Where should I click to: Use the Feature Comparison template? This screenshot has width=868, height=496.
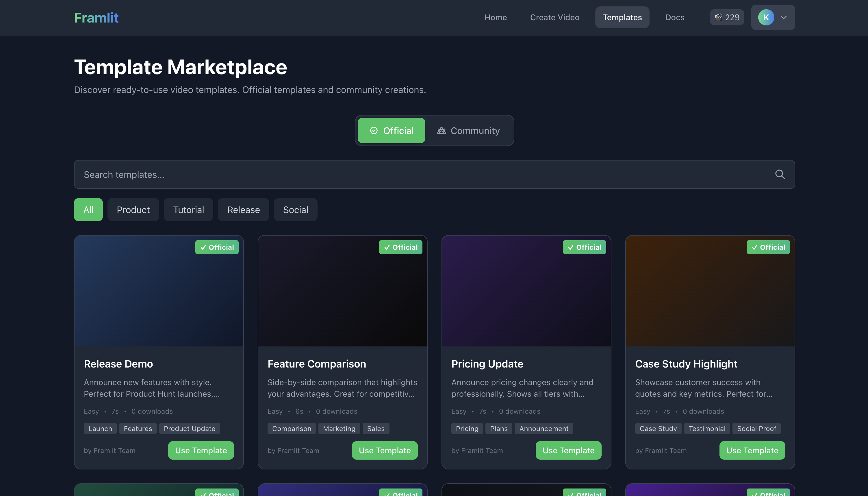(385, 450)
